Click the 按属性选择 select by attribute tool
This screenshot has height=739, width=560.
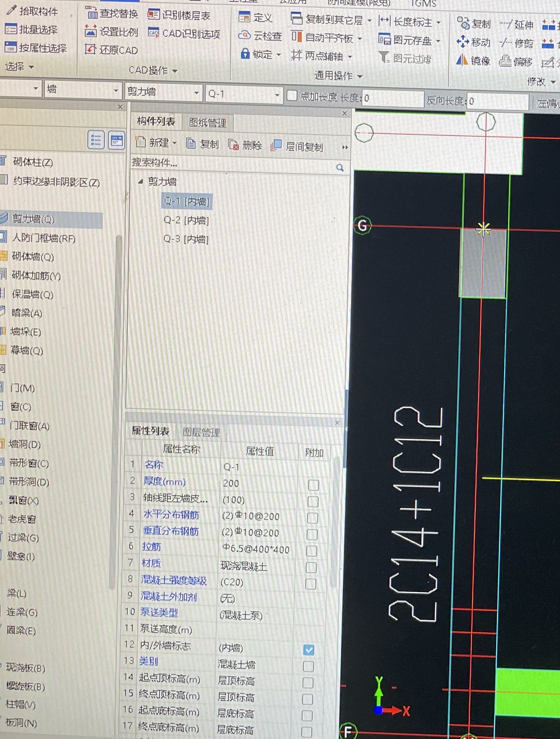[36, 48]
